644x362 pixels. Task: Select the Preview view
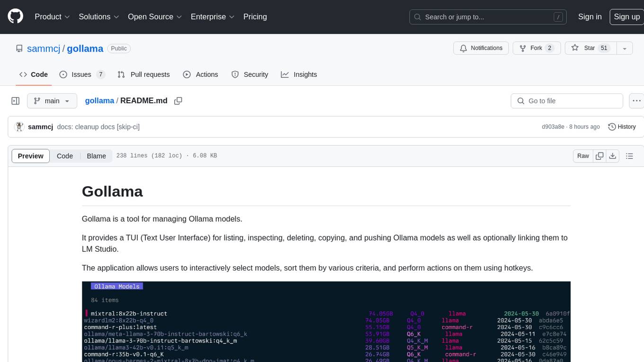(x=31, y=156)
